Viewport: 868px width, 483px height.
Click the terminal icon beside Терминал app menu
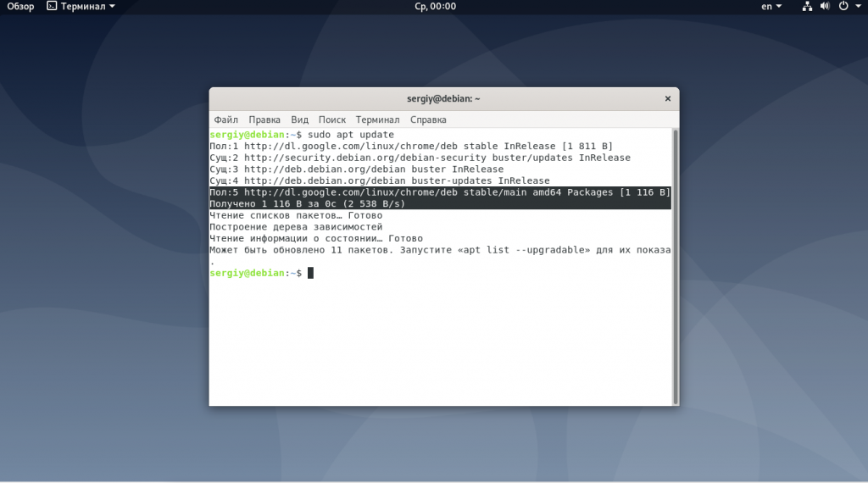coord(52,7)
